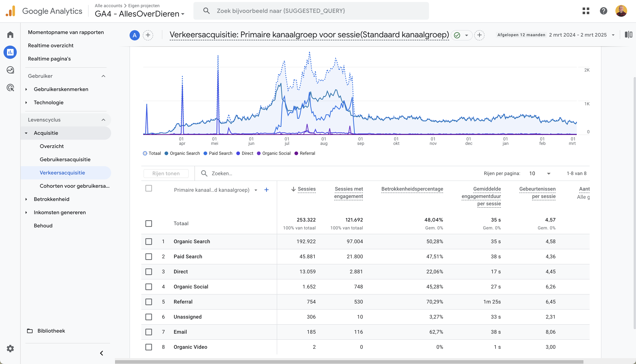The height and width of the screenshot is (364, 636).
Task: Select the Direct row checkbox
Action: [x=149, y=272]
